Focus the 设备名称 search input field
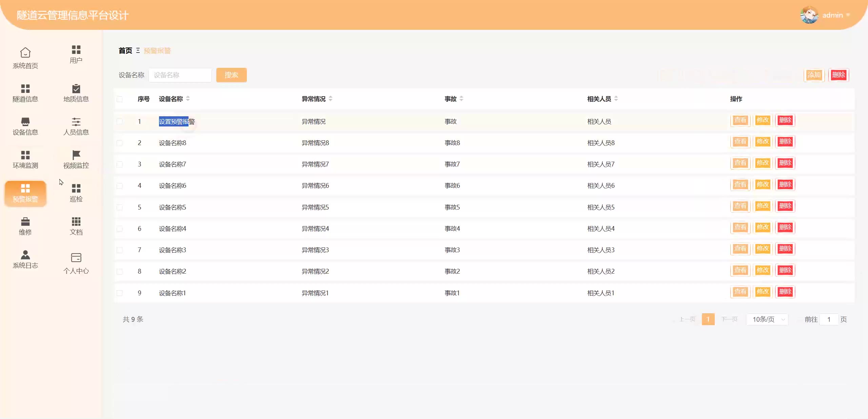The image size is (868, 419). point(180,75)
